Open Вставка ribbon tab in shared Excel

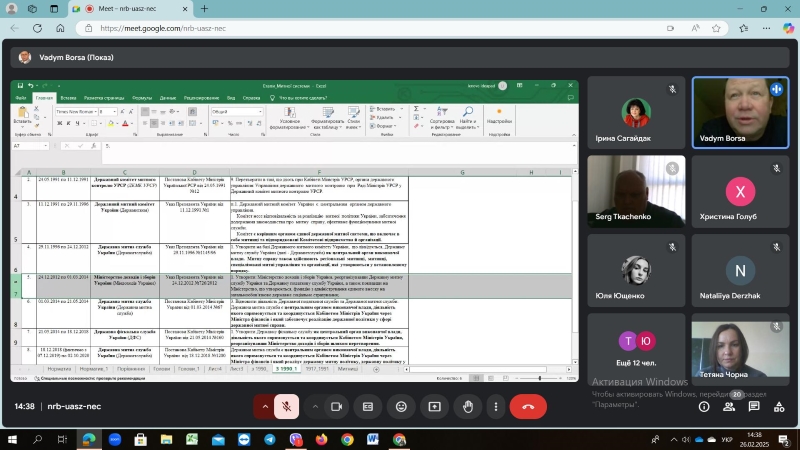[x=68, y=97]
